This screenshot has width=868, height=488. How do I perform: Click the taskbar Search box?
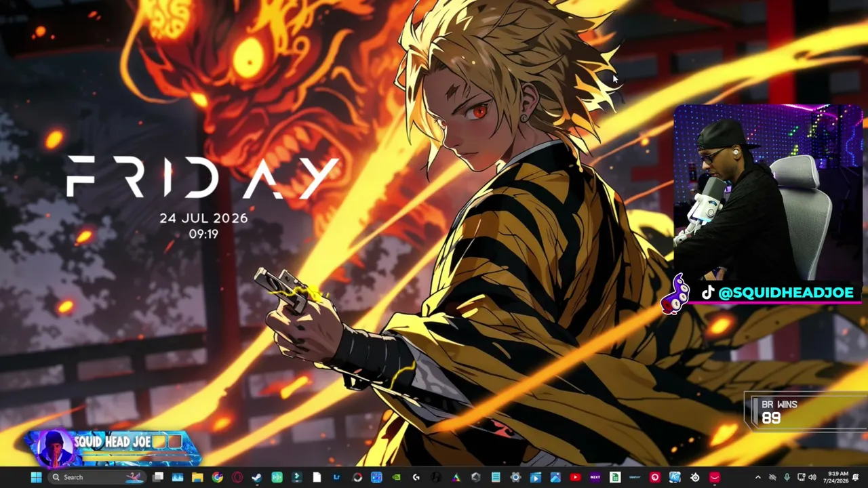(98, 477)
